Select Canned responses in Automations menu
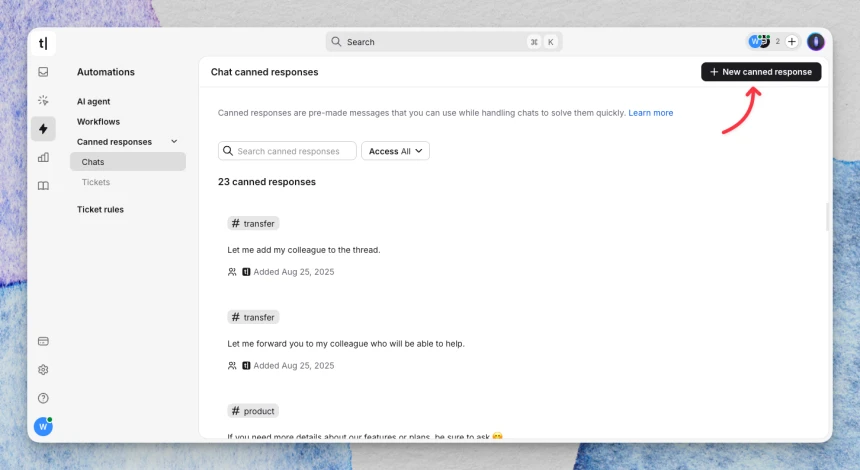This screenshot has width=860, height=470. [x=114, y=142]
